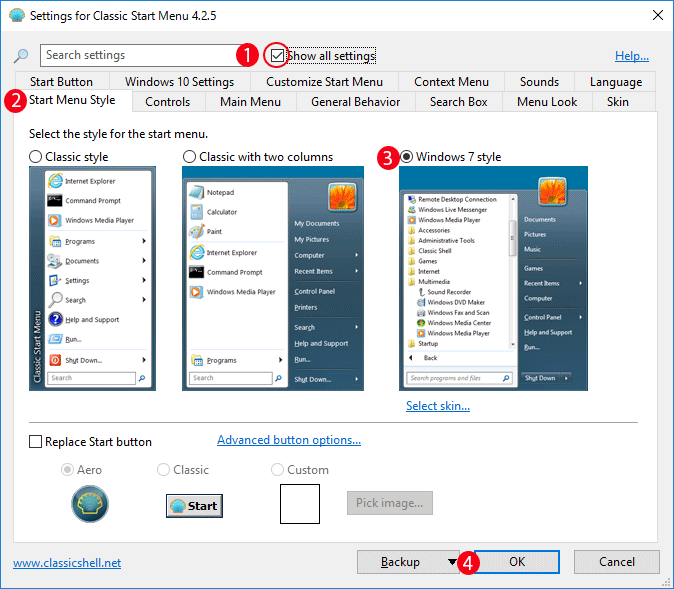Select the Start Menu Style tab
The height and width of the screenshot is (589, 674).
pos(72,100)
